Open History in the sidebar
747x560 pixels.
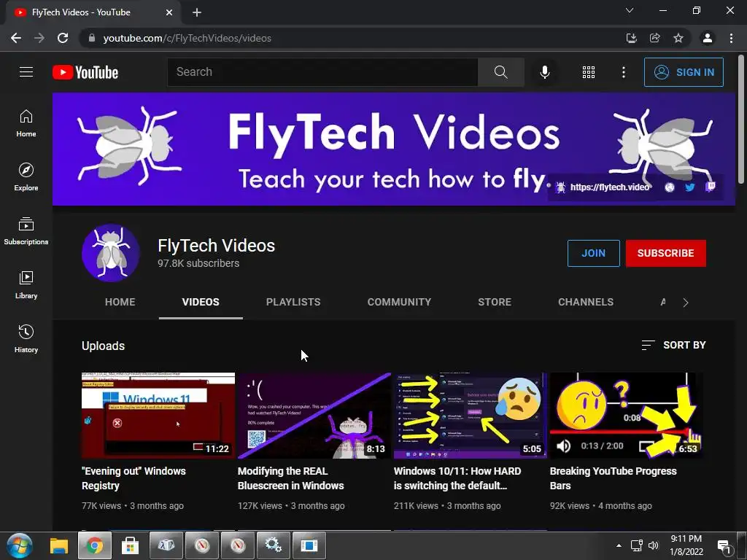click(26, 338)
